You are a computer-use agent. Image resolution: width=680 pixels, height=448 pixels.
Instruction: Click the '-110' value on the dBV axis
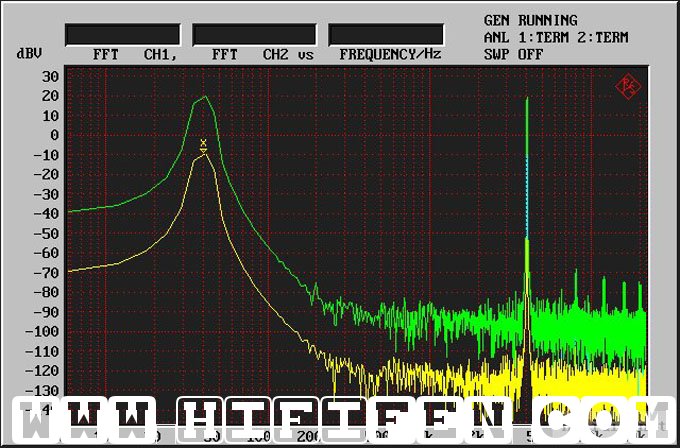(x=42, y=351)
